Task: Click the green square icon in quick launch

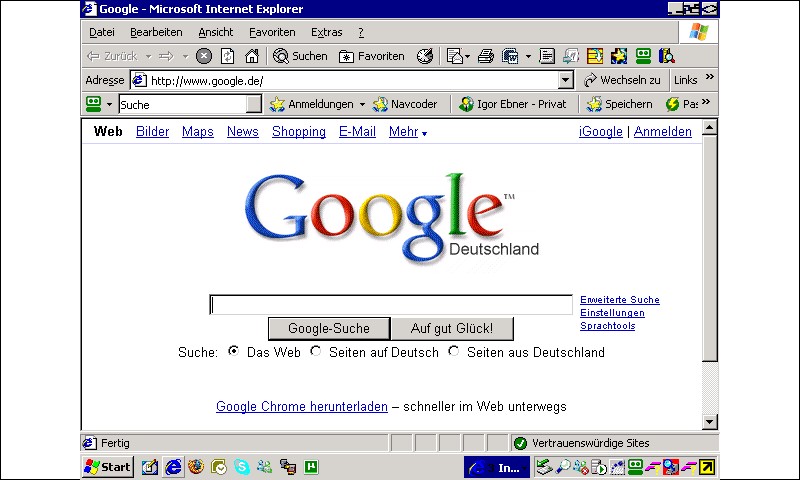Action: pos(311,467)
